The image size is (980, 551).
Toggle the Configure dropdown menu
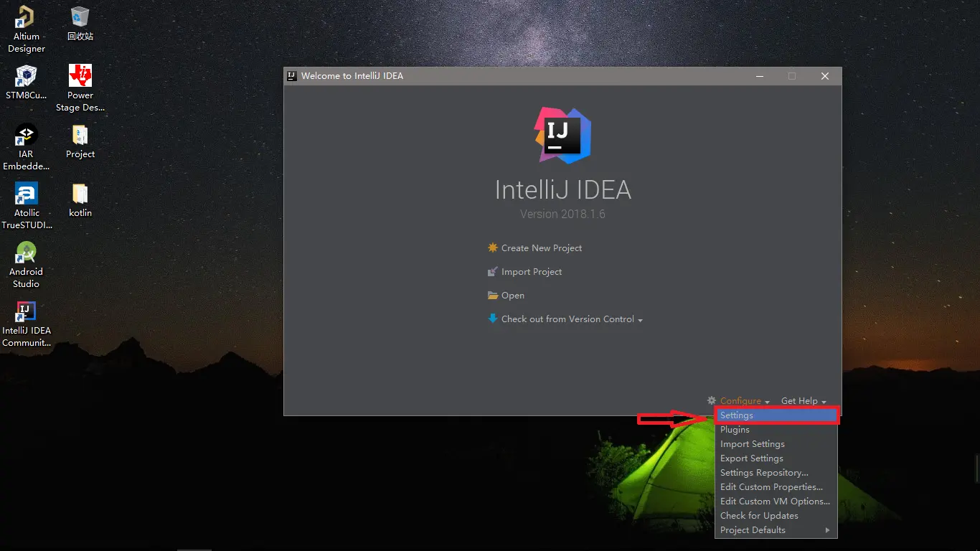click(x=745, y=401)
